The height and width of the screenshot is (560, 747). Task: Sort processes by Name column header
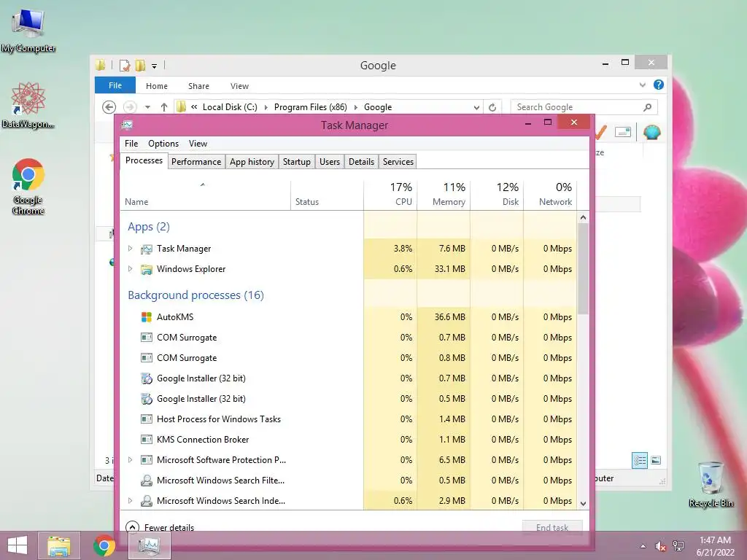[205, 194]
